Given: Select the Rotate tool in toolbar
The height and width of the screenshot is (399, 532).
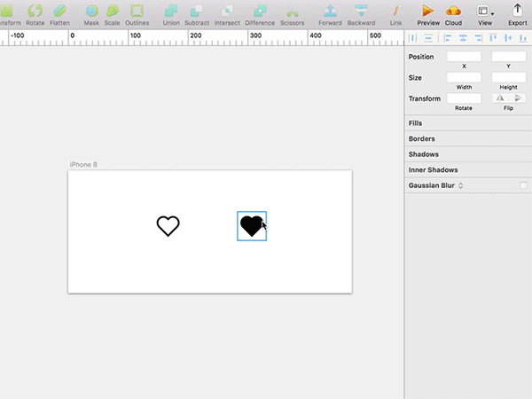Looking at the screenshot, I should pos(35,15).
